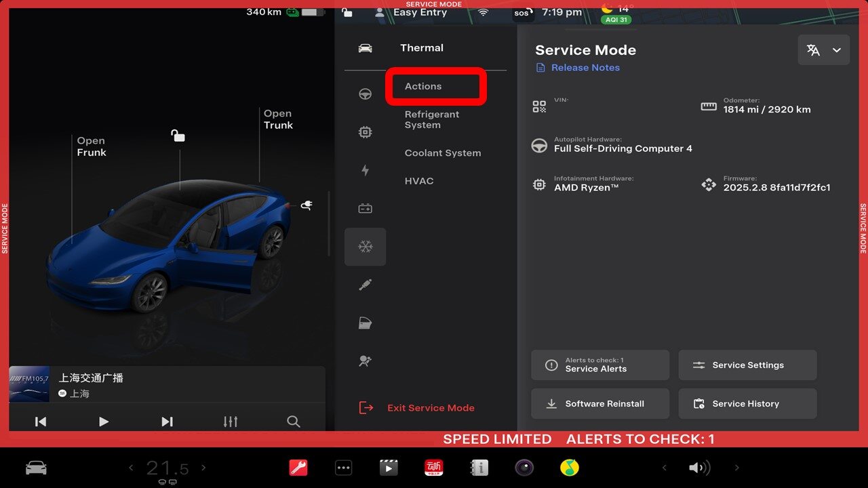Viewport: 868px width, 488px height.
Task: Toggle the charge port icon by car
Action: coord(307,205)
